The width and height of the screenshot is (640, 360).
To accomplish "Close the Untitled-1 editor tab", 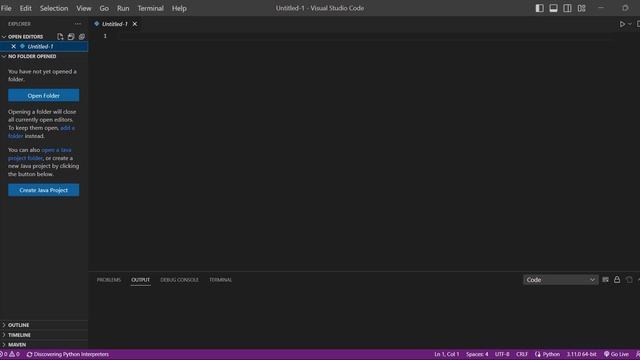I will click(135, 24).
